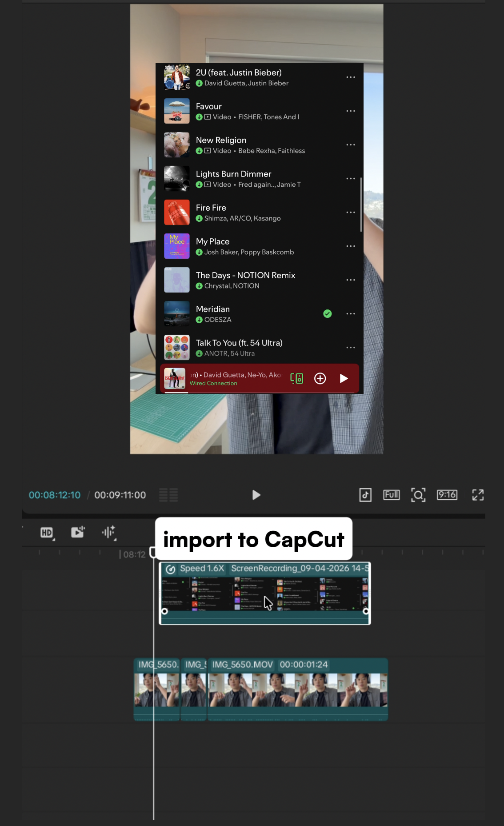
Task: Open more options for Fire Fire
Action: tap(351, 213)
